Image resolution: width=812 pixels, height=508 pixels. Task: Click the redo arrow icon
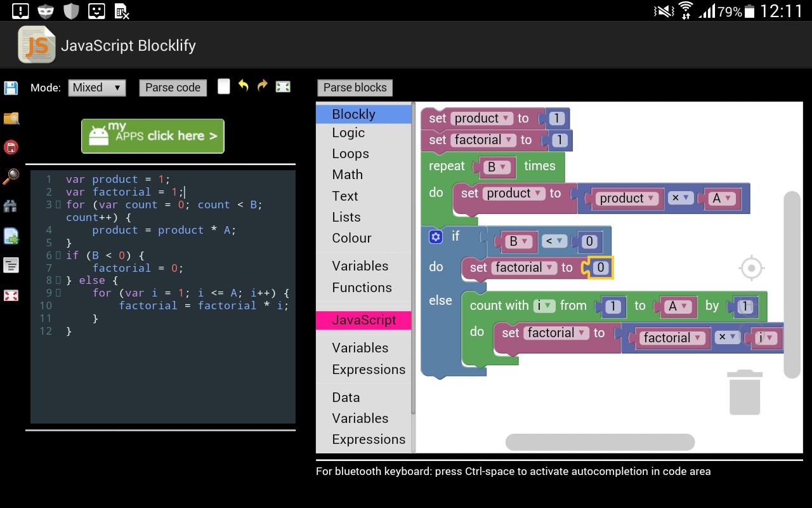coord(263,86)
